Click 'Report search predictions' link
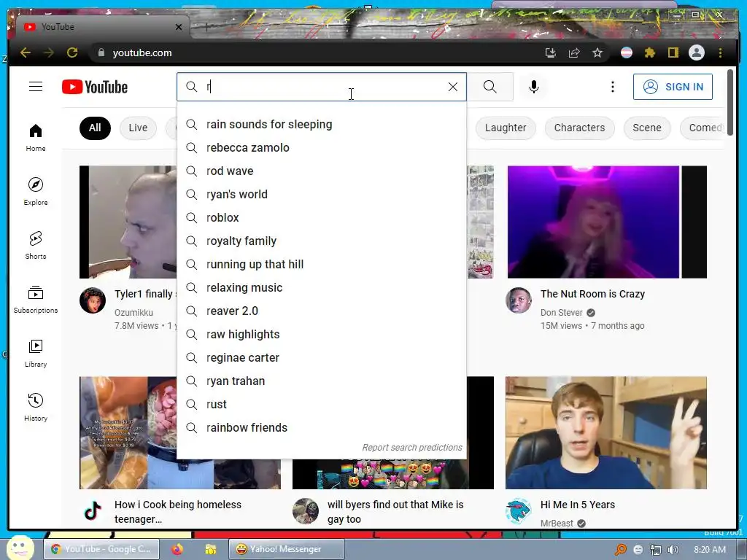The height and width of the screenshot is (560, 747). click(412, 448)
